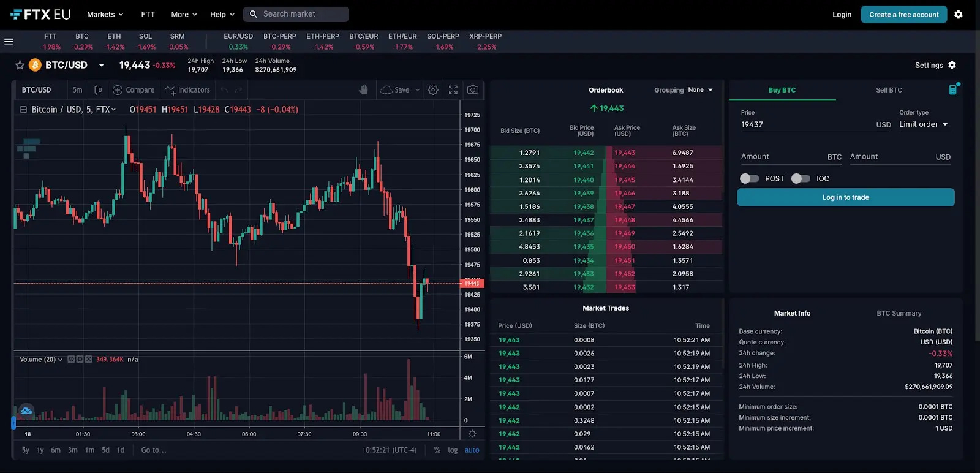980x473 pixels.
Task: Undo the last chart action
Action: 224,89
